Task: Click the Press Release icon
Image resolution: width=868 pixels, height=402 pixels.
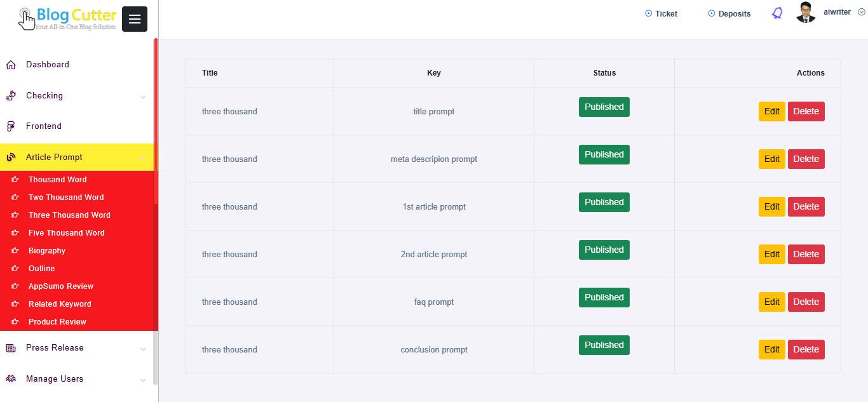Action: pyautogui.click(x=11, y=348)
